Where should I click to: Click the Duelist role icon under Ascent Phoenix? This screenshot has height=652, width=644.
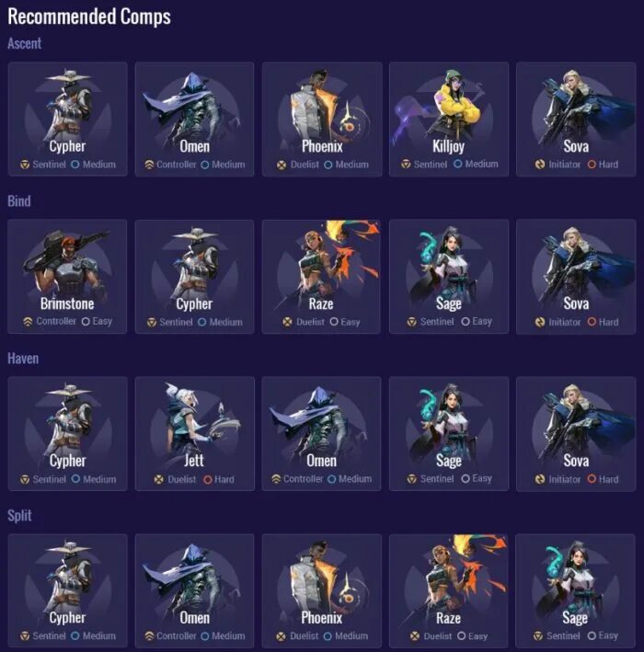(282, 166)
